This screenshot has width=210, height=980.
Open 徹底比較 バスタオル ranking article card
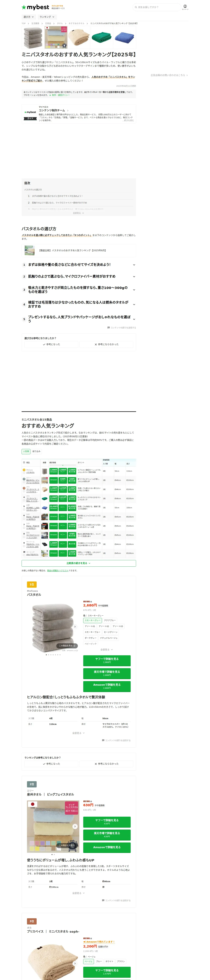pos(79,250)
